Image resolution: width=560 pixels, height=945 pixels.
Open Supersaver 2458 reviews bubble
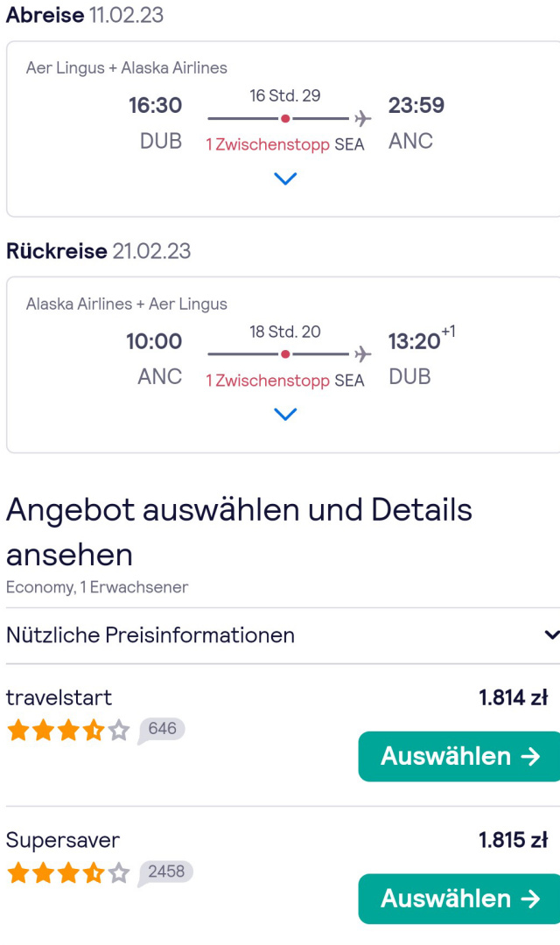pyautogui.click(x=165, y=872)
